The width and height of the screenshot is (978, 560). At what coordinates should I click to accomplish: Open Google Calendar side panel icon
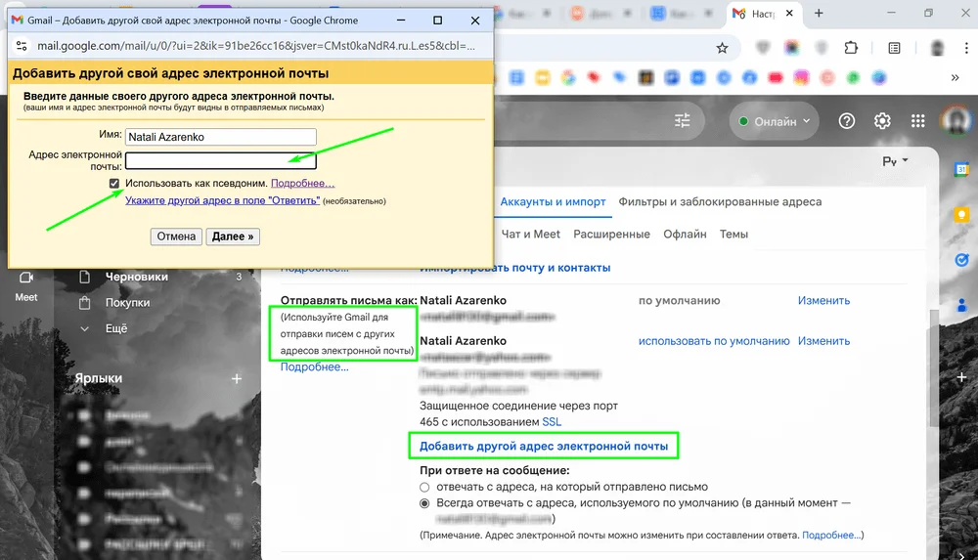point(961,170)
